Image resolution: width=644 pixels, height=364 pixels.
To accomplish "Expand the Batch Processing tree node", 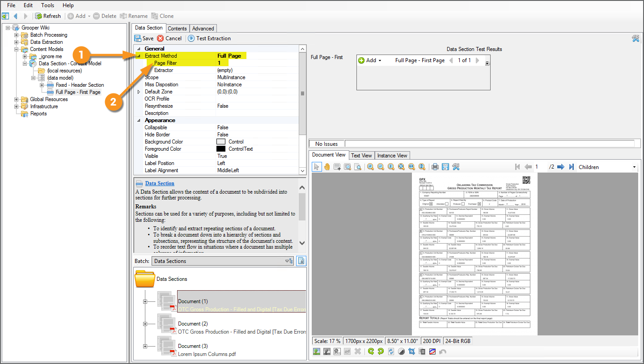I will 17,35.
